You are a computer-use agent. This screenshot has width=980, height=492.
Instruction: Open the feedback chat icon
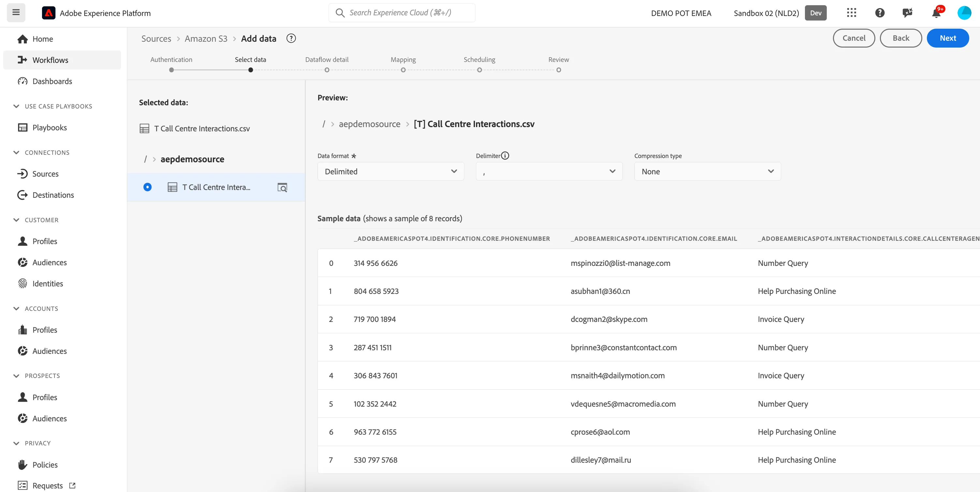tap(907, 13)
